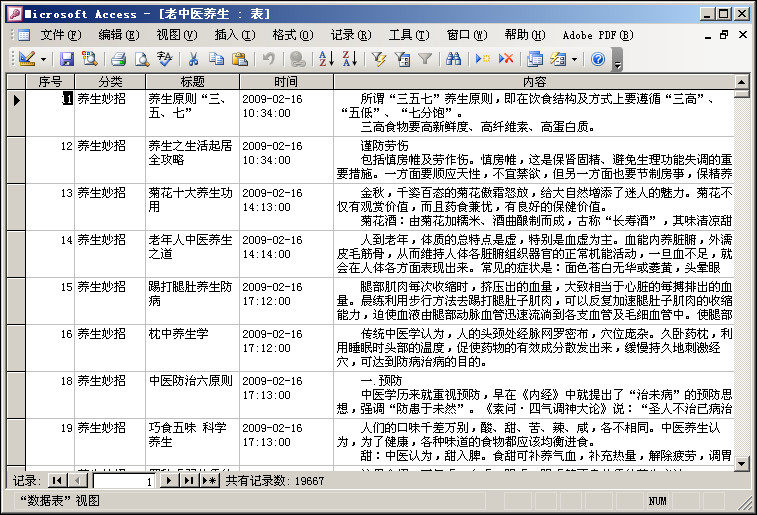Go to first record navigation button
Screen dimensions: 757x515
click(x=57, y=480)
